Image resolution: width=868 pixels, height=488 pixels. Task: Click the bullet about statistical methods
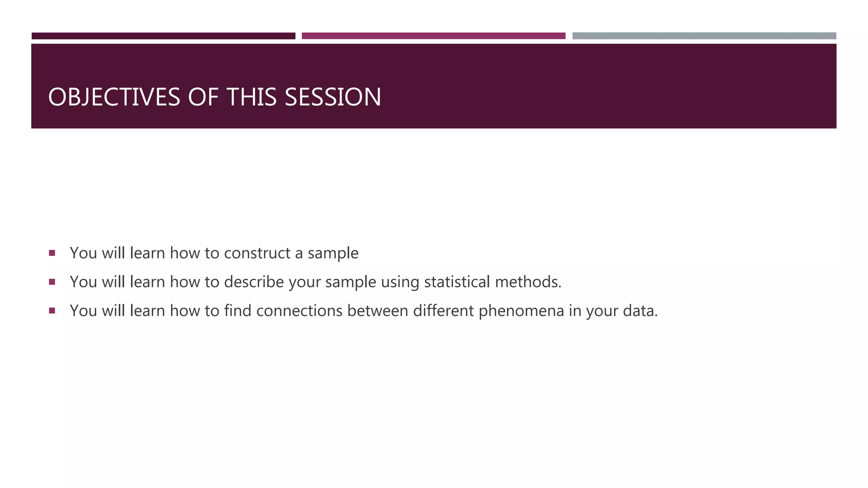coord(315,282)
